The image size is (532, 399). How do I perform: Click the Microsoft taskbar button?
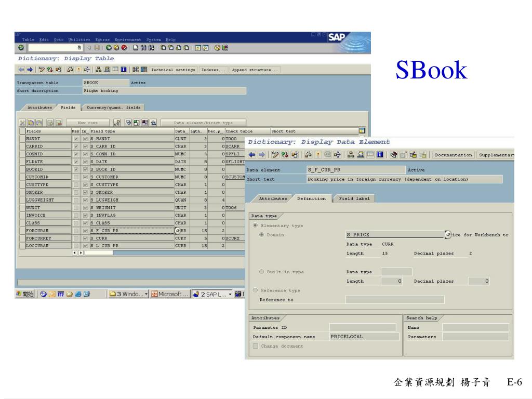click(170, 294)
